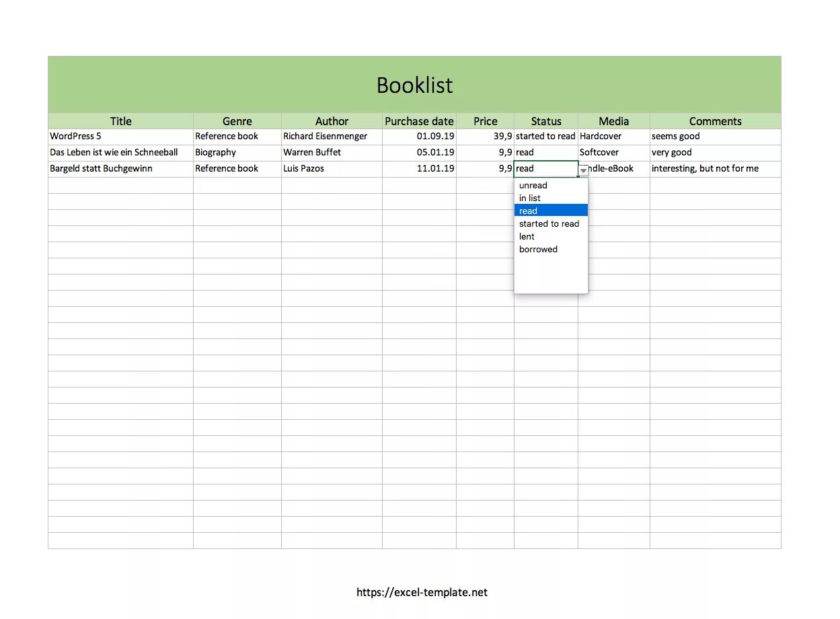Select 'Reference book' cell in Bargeld row

click(237, 169)
